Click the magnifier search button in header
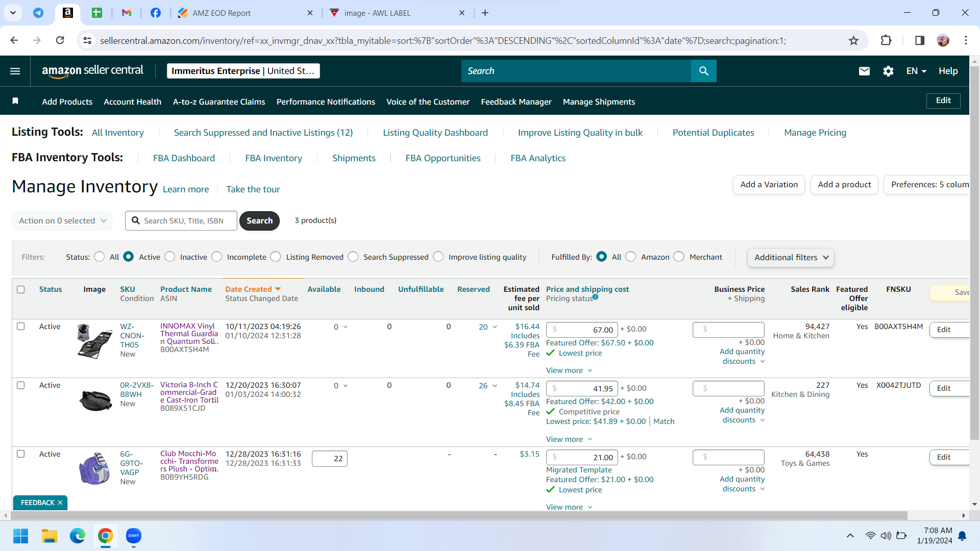 tap(704, 71)
